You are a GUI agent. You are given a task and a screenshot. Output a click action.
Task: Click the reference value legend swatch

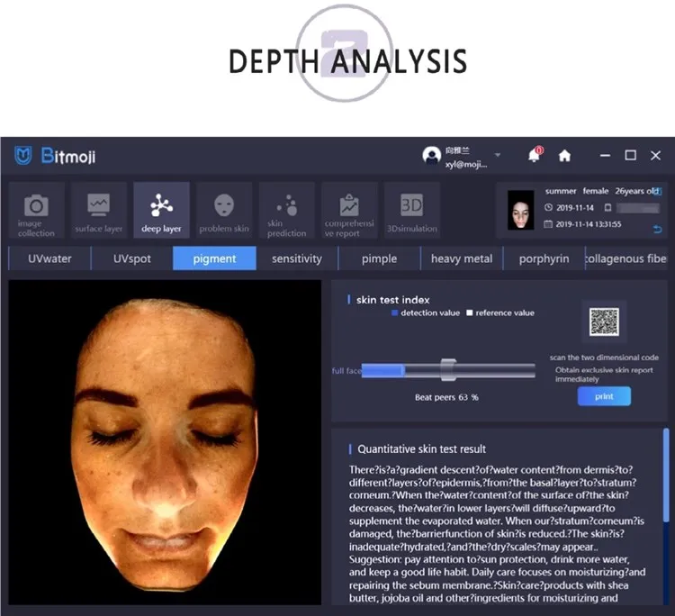(470, 313)
